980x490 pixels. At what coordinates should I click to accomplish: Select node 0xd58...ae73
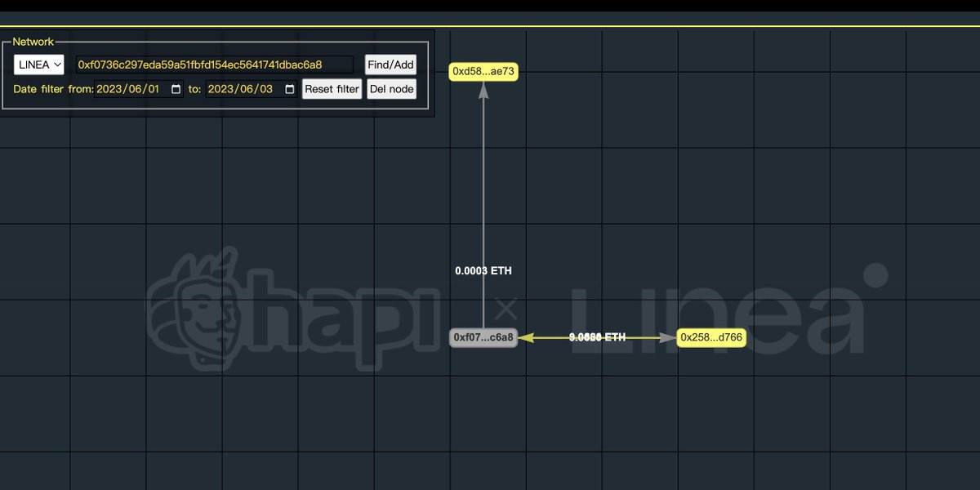pos(483,72)
